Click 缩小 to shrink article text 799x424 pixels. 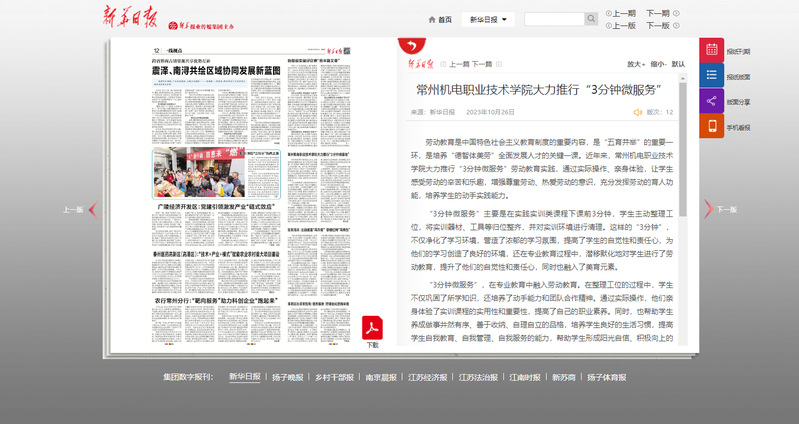657,63
